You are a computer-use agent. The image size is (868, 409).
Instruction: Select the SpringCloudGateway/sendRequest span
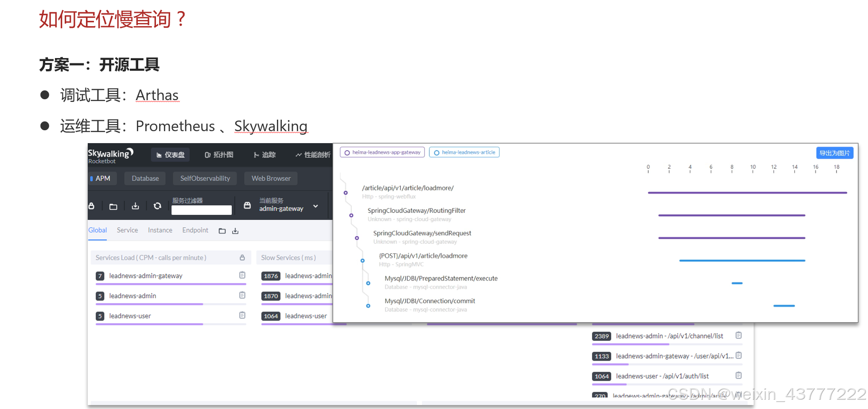coord(422,233)
